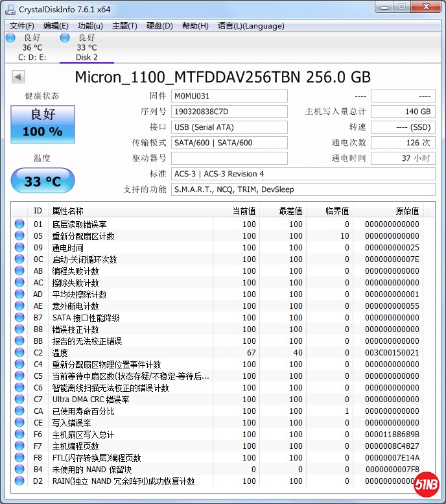Open the 语言(L)(Language) menu
446x504 pixels.
tap(251, 26)
